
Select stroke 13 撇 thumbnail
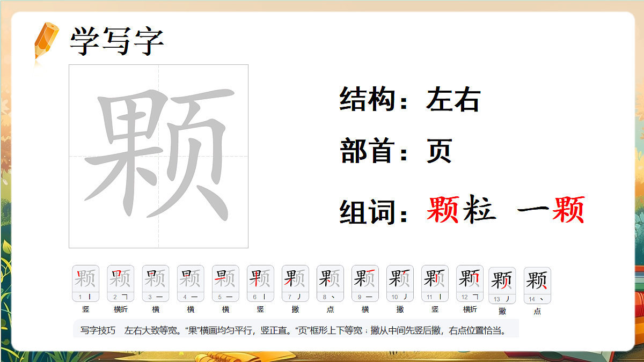pos(502,286)
